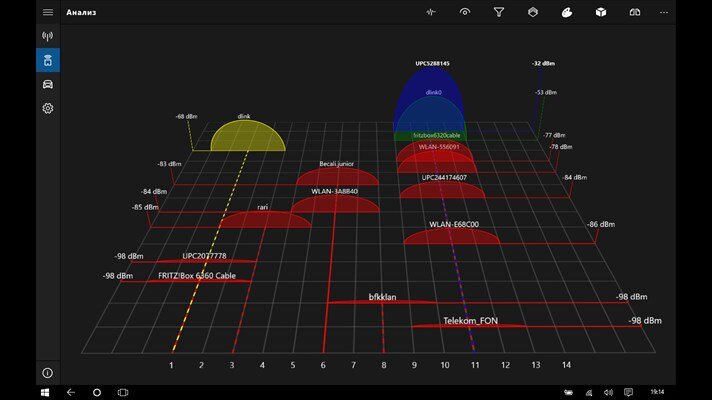
Task: Open the info icon at sidebar bottom
Action: point(47,373)
